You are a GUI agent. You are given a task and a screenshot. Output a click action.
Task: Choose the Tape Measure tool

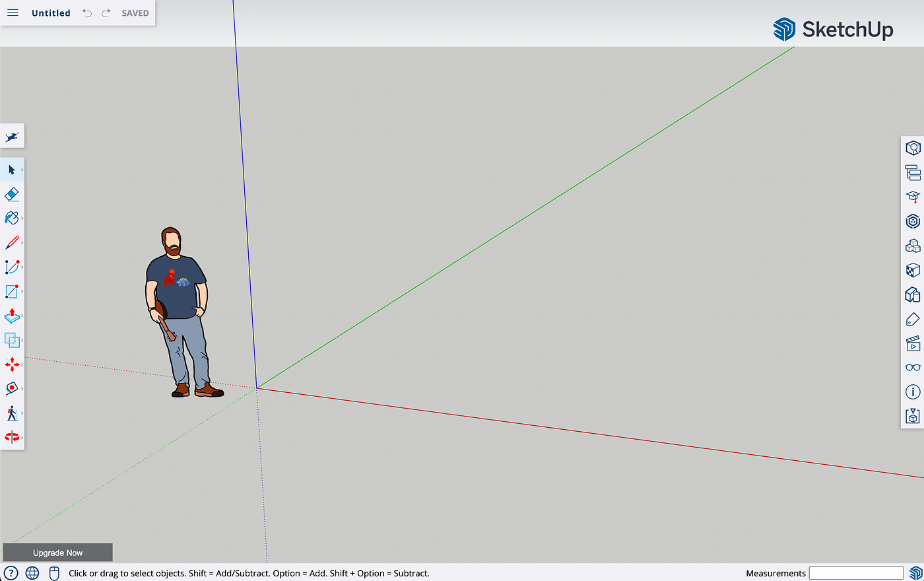(x=12, y=388)
